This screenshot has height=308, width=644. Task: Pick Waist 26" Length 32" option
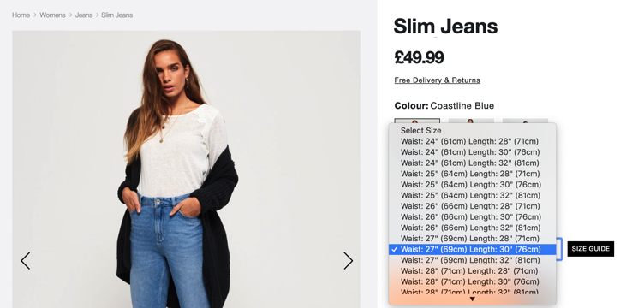(473, 228)
